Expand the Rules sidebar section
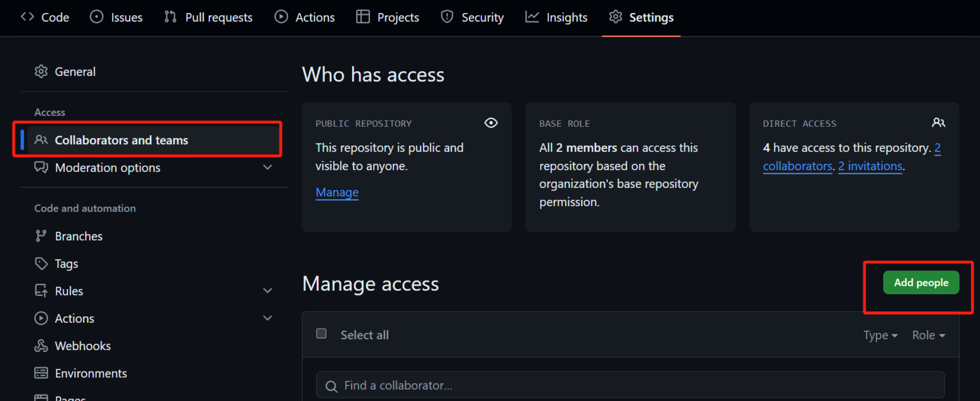 tap(268, 291)
